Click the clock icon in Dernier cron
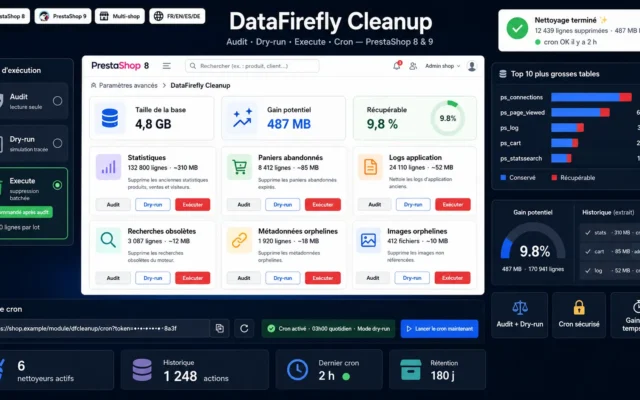640x400 pixels. click(x=297, y=370)
